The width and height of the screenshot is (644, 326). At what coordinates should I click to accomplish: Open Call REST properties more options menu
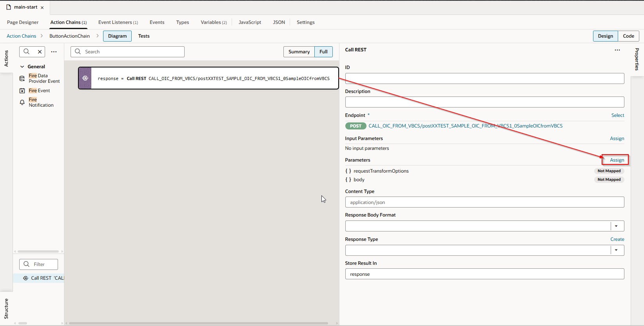[x=617, y=50]
